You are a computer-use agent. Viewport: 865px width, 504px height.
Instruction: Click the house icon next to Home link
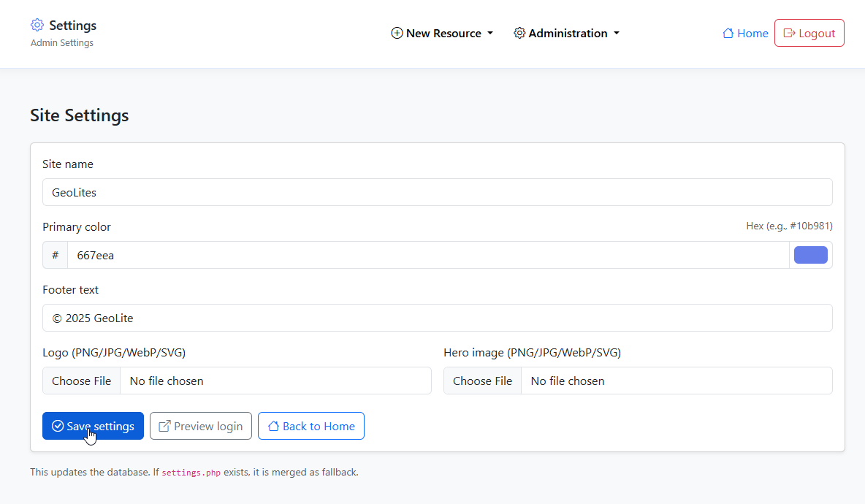click(728, 33)
